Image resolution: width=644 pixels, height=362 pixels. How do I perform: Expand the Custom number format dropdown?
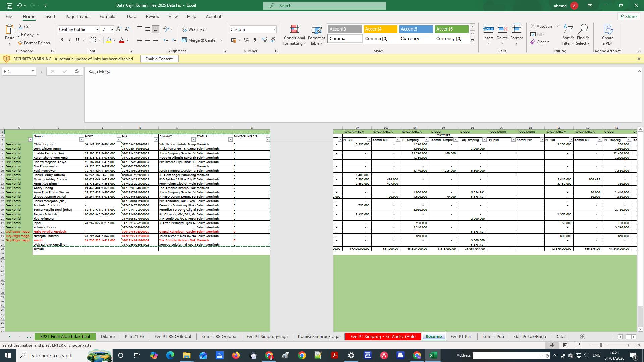pyautogui.click(x=274, y=29)
